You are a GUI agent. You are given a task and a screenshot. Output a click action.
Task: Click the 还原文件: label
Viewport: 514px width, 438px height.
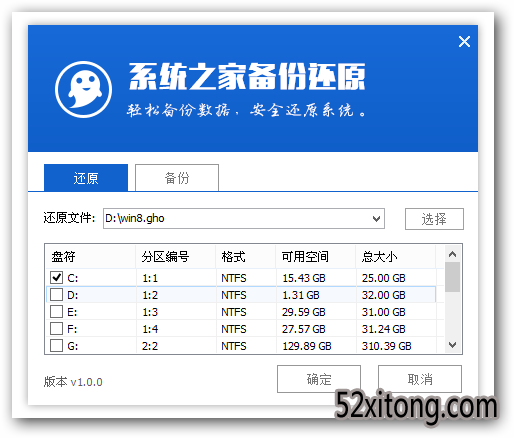click(x=69, y=218)
